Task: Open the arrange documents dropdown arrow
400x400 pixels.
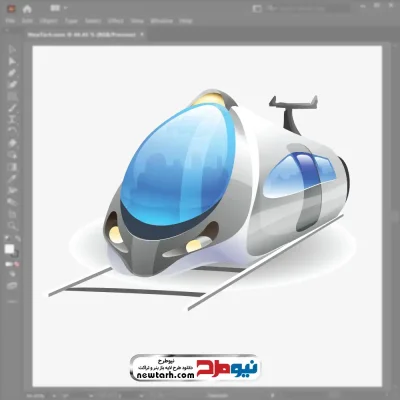Action: (65, 8)
